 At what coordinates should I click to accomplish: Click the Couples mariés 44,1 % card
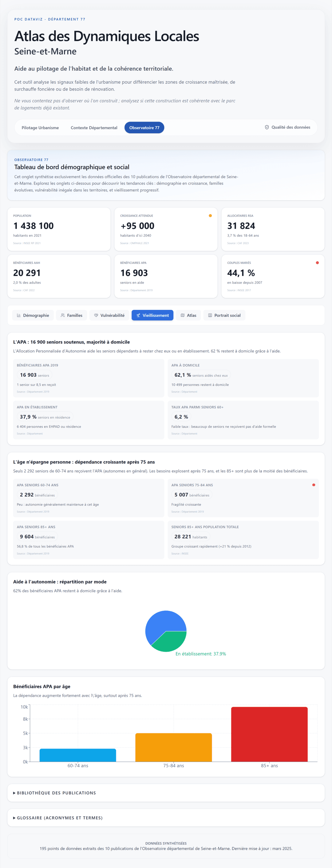click(x=273, y=276)
